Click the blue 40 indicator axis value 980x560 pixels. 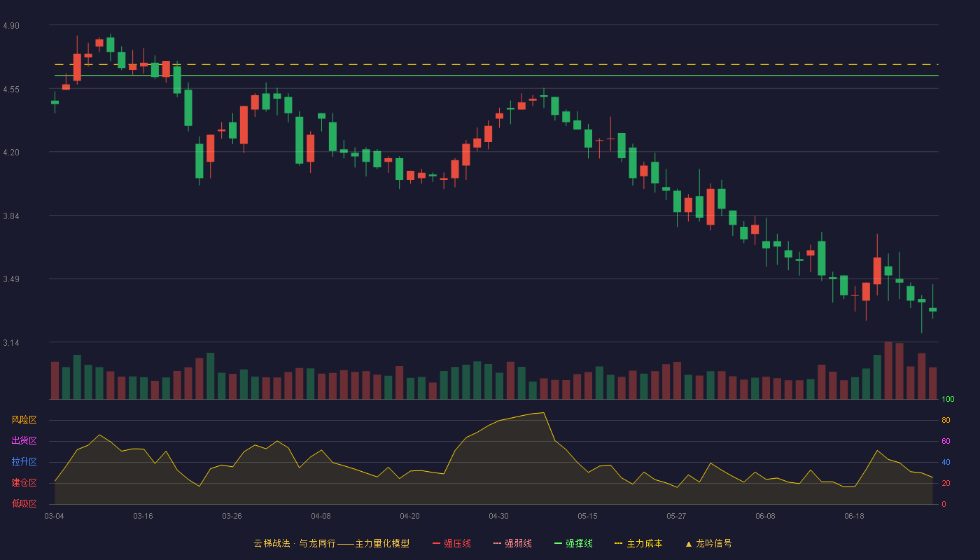(946, 462)
